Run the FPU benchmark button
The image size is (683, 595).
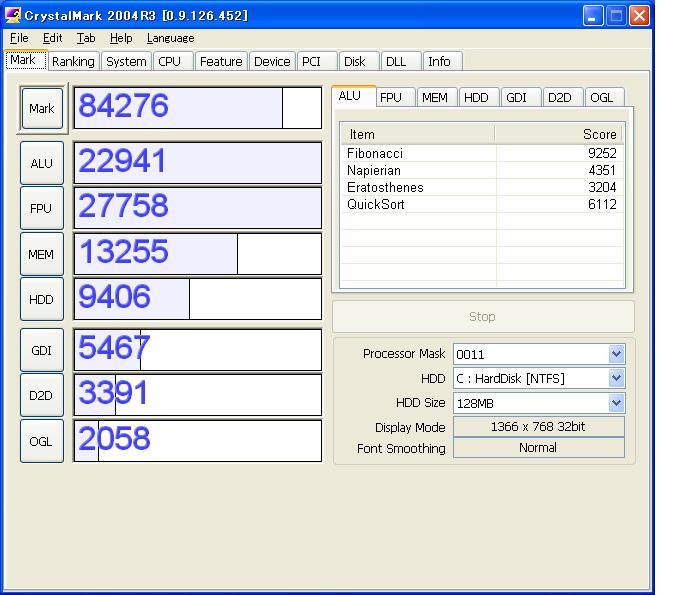(42, 208)
